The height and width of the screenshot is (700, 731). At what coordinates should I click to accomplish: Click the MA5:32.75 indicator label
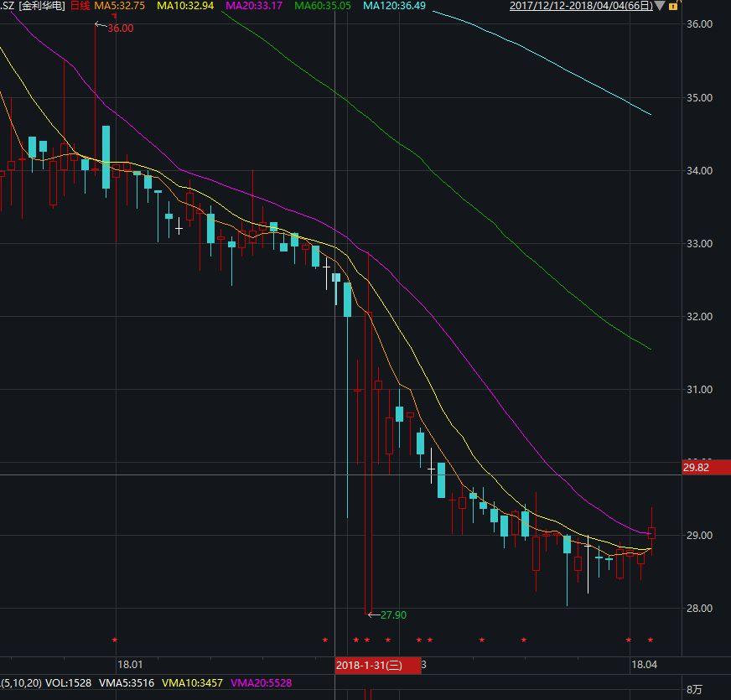coord(119,6)
